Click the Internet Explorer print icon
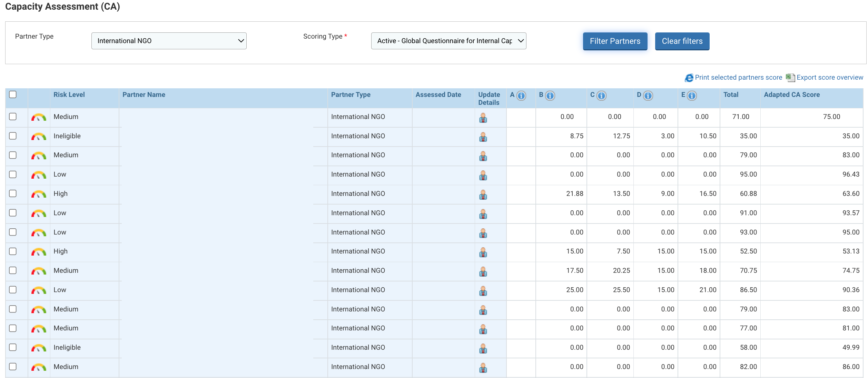The width and height of the screenshot is (868, 378). (x=689, y=78)
